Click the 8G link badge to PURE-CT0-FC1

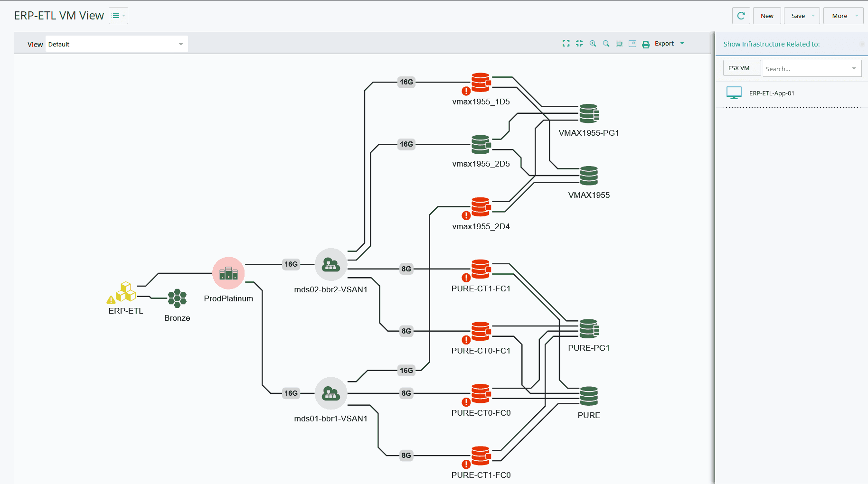pos(406,331)
